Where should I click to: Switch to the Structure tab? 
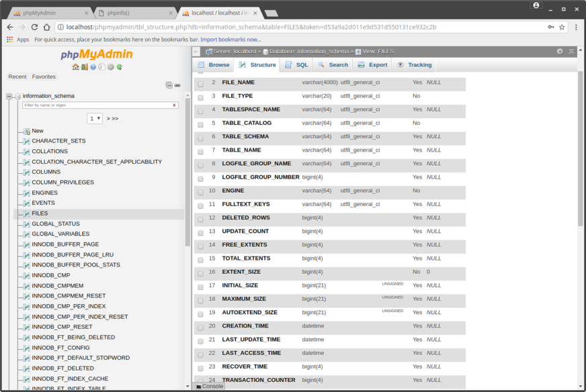coord(257,65)
